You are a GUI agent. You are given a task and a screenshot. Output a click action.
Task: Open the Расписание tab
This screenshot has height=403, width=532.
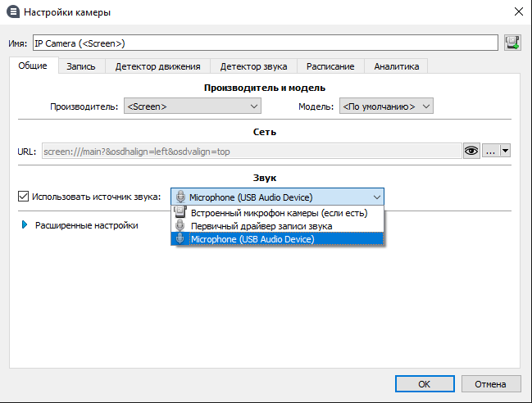click(330, 66)
